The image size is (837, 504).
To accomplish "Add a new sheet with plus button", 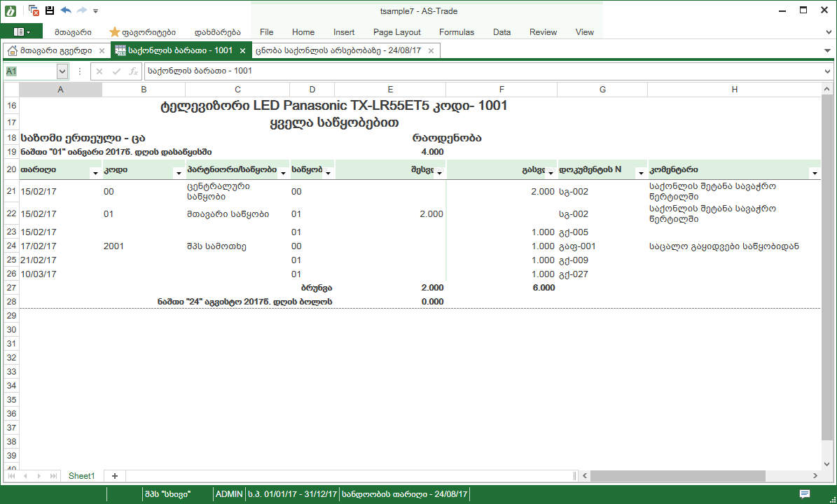I will tap(114, 476).
